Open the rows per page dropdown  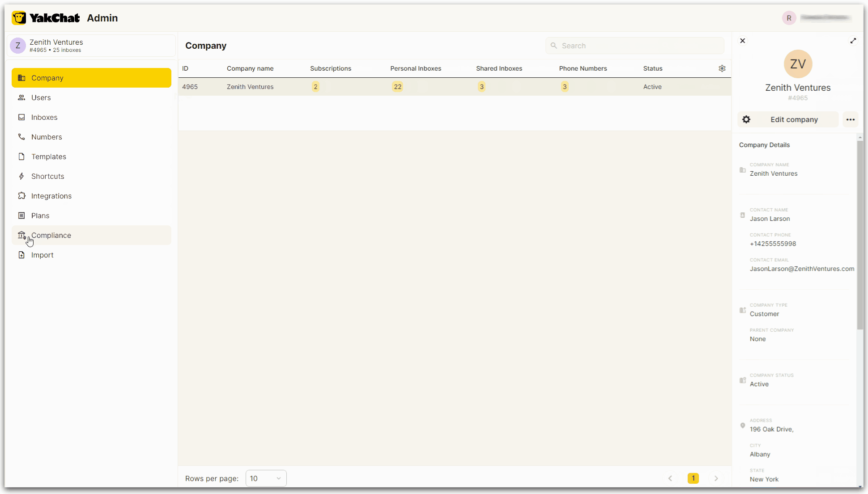coord(266,478)
